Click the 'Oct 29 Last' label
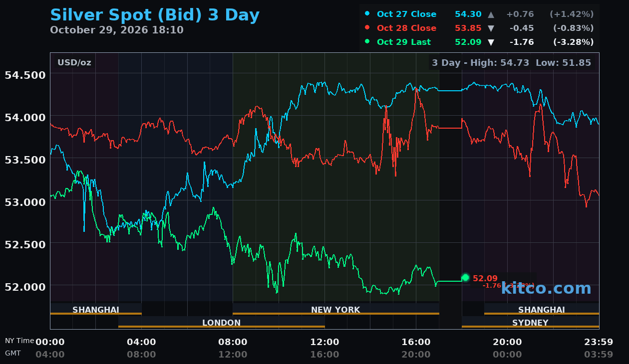This screenshot has height=364, width=629. [x=403, y=42]
